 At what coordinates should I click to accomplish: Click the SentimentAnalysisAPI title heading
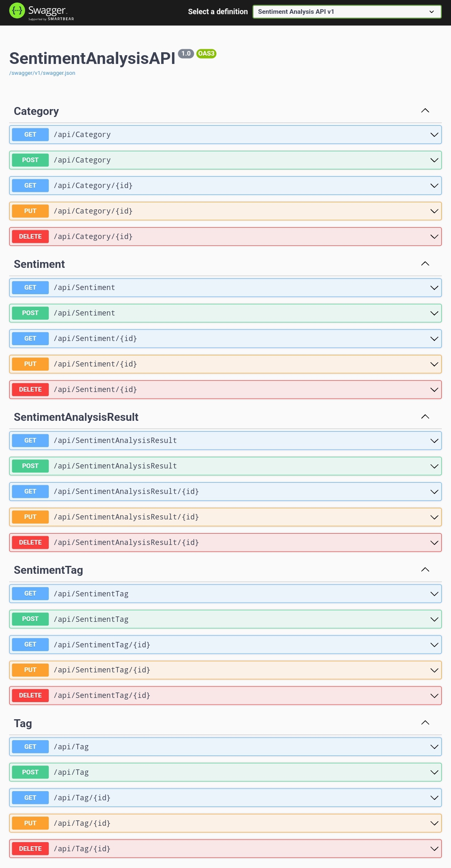(92, 59)
